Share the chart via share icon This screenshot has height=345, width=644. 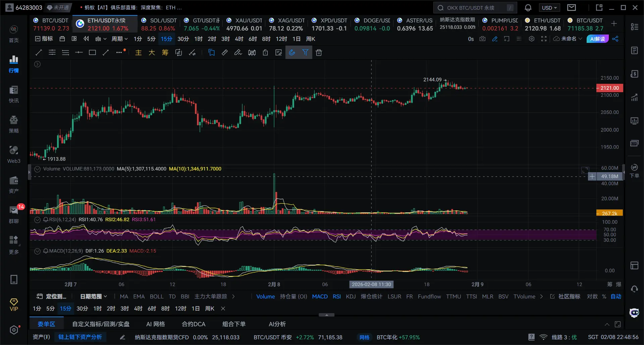pyautogui.click(x=615, y=39)
